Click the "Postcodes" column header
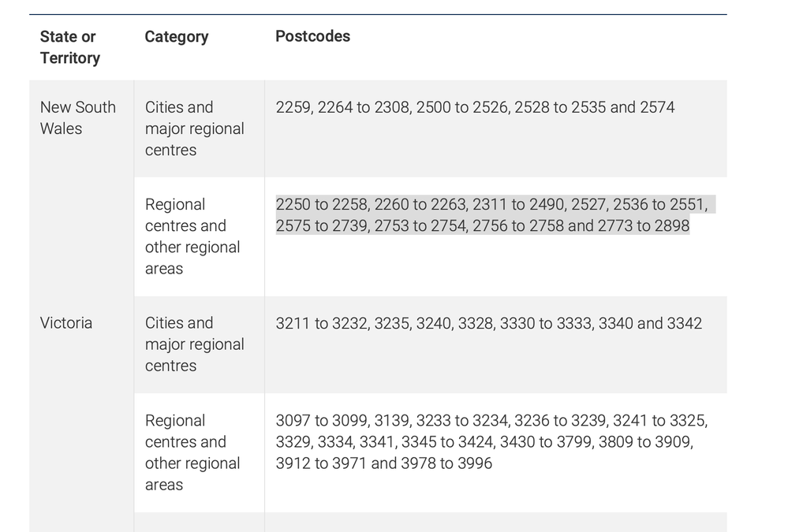The width and height of the screenshot is (788, 532). (312, 36)
